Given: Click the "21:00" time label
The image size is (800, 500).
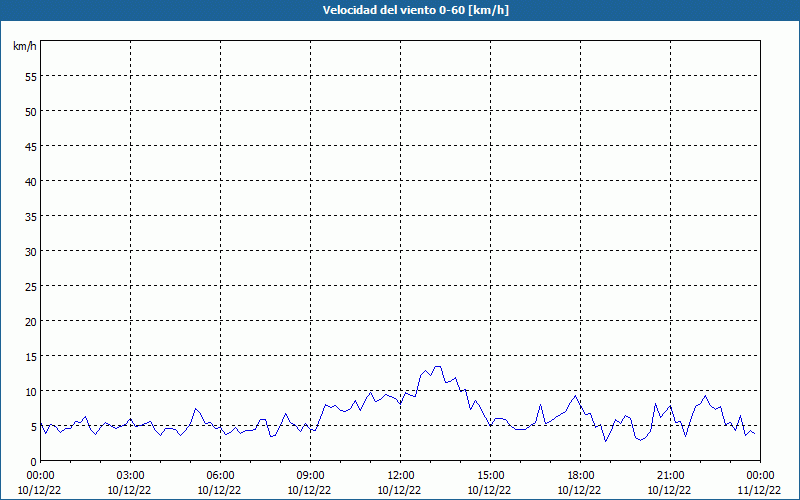Looking at the screenshot, I should (x=670, y=476).
